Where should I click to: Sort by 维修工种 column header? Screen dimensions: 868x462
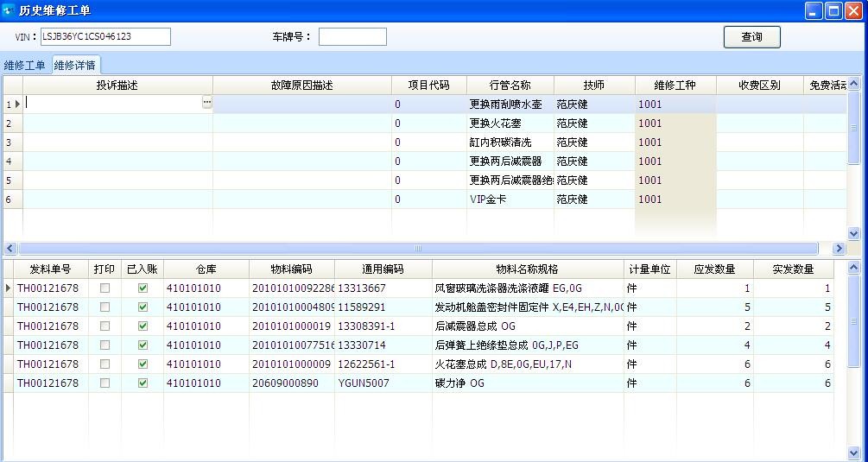click(675, 85)
